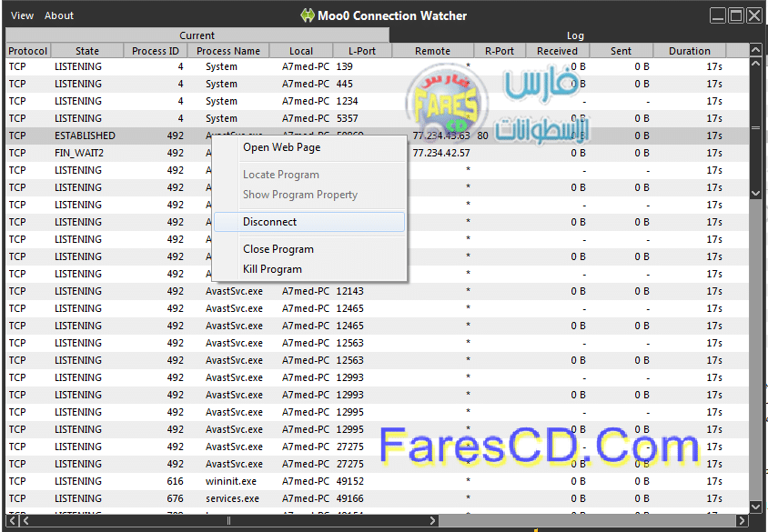Select the FIN_WAIT2 state cell
This screenshot has height=532, width=768.
coord(79,153)
